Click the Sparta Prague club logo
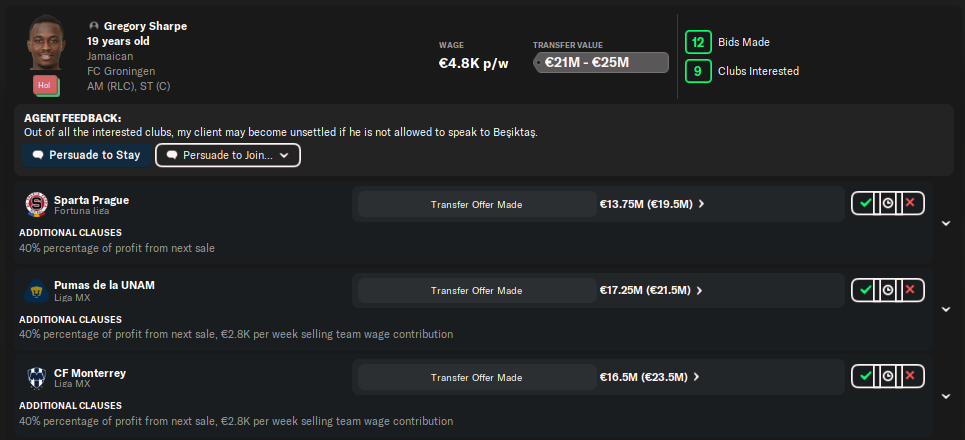Screen dimensions: 965x440 tap(36, 205)
